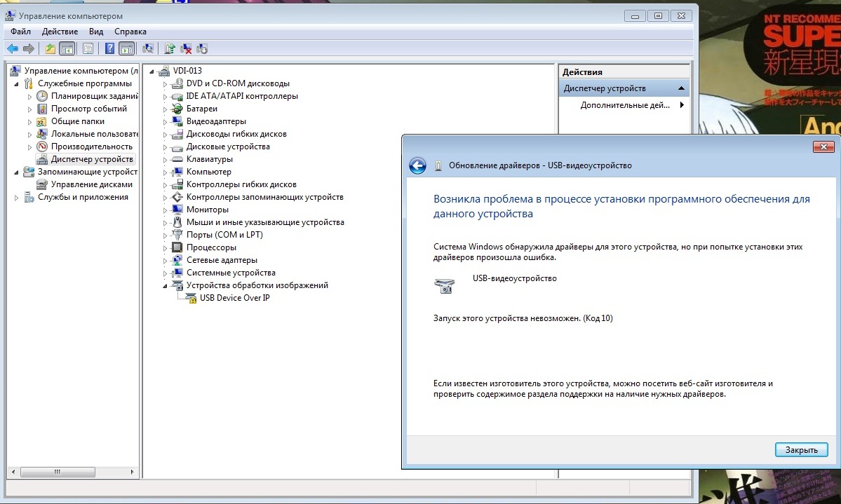The height and width of the screenshot is (504, 841).
Task: Click the blue Back arrow in toolbar
Action: pyautogui.click(x=12, y=48)
